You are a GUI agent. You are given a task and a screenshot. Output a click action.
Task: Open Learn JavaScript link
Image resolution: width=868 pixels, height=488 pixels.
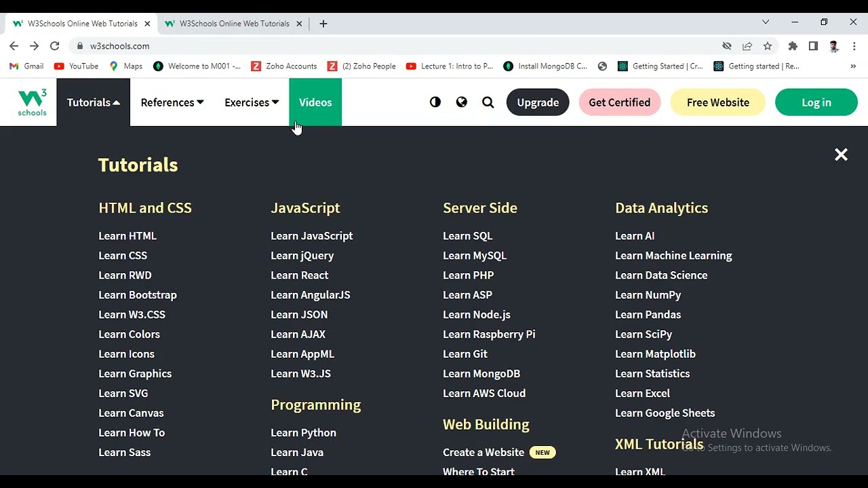click(312, 236)
